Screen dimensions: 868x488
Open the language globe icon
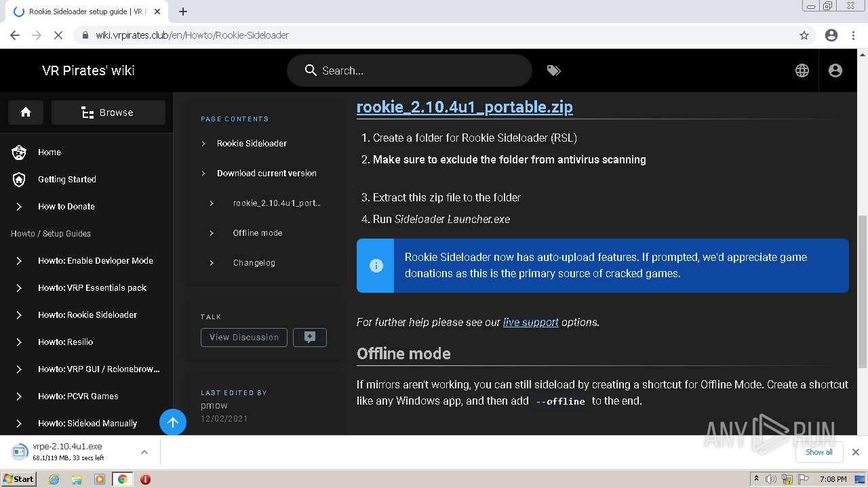pos(802,70)
